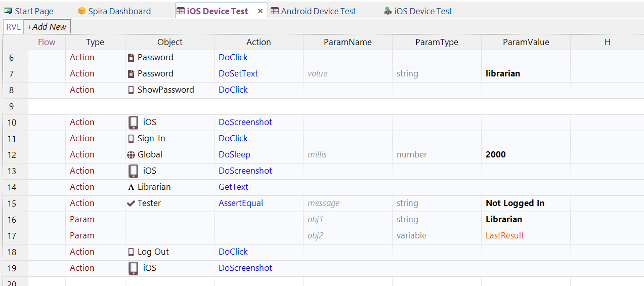Click the grid icon on Android Device Test tab

(275, 11)
